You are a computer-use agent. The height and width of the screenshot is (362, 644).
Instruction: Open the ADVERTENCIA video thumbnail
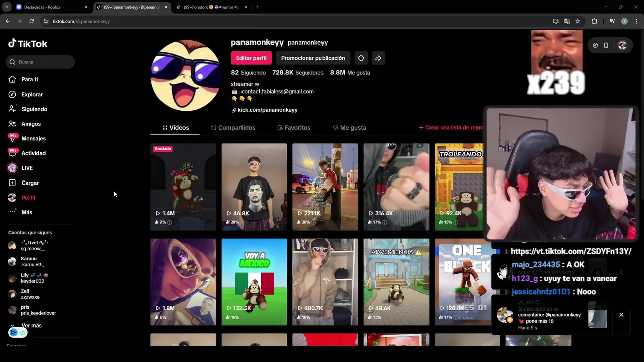point(396,282)
